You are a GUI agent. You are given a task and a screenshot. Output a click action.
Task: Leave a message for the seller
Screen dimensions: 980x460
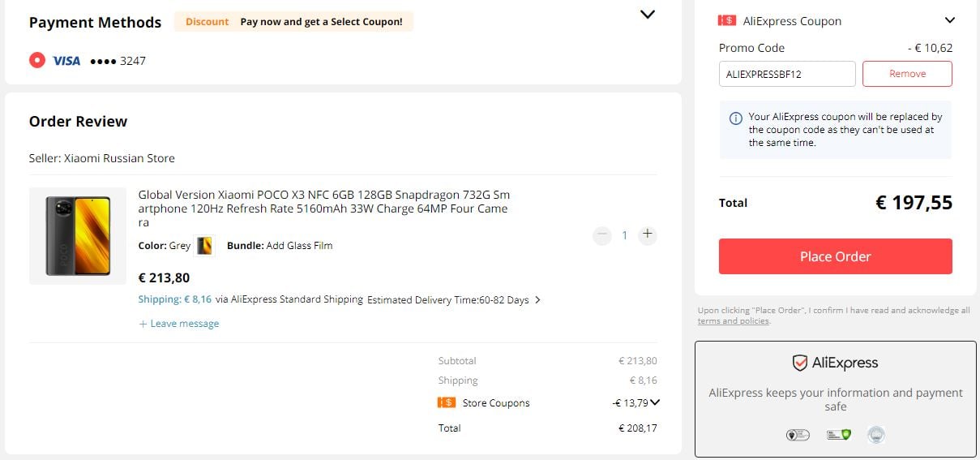pyautogui.click(x=178, y=324)
